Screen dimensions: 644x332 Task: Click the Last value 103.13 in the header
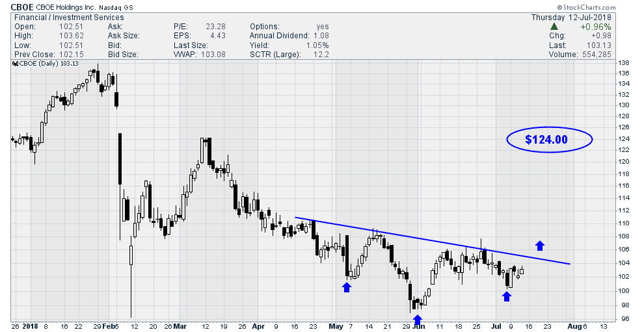tap(599, 45)
